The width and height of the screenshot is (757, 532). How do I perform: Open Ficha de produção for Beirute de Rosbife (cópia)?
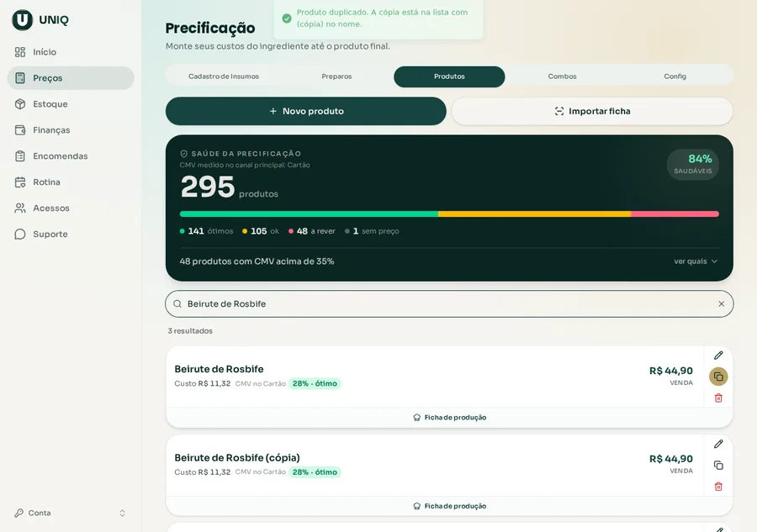pyautogui.click(x=449, y=506)
